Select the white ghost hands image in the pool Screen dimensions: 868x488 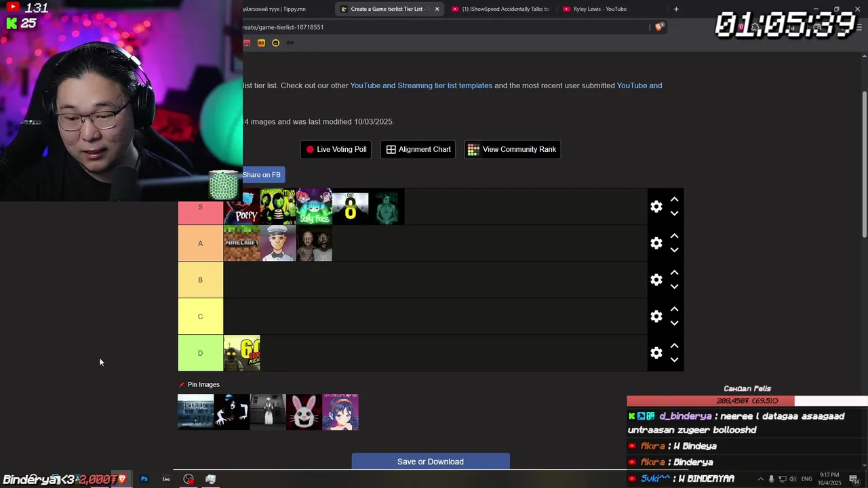coord(232,411)
